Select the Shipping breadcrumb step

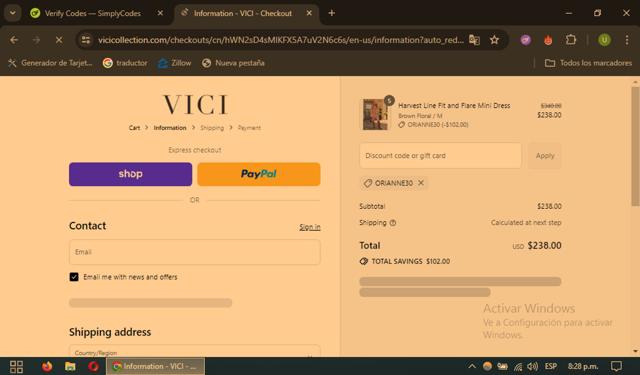[x=212, y=128]
